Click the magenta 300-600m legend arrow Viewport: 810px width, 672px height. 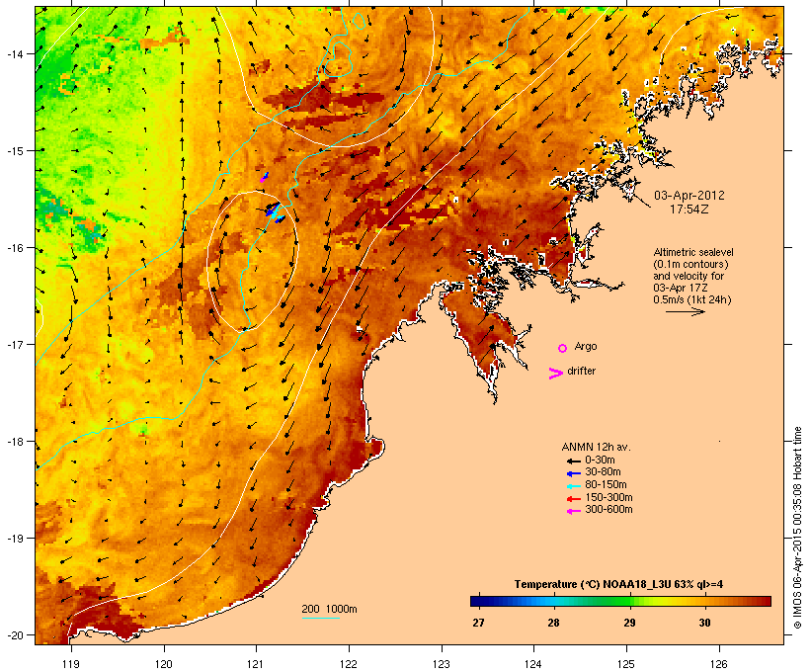point(574,511)
